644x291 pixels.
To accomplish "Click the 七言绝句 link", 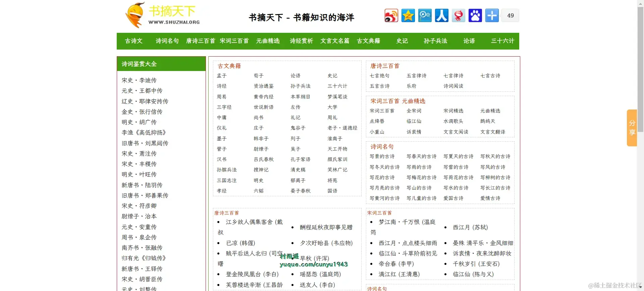I will 380,76.
